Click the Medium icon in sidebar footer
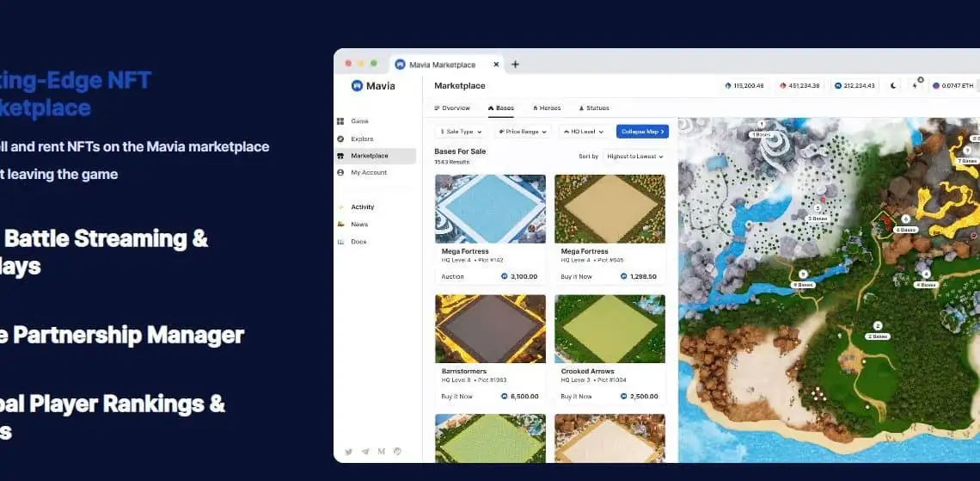 (381, 452)
